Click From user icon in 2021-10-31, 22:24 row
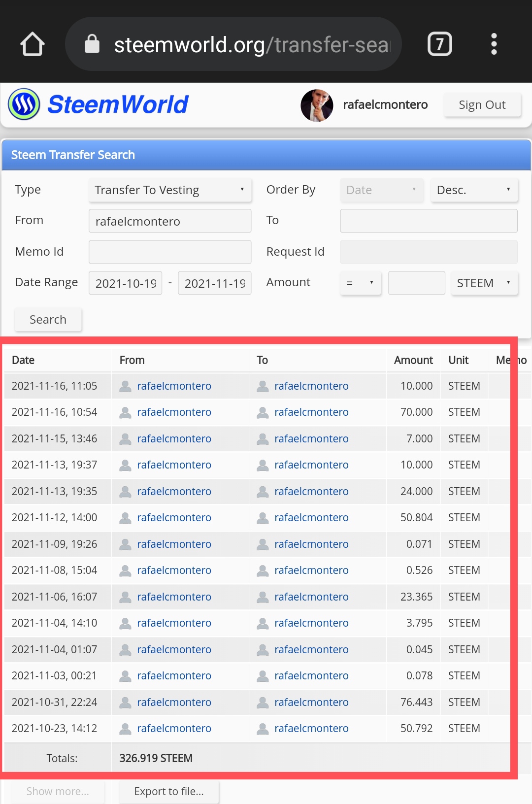 click(x=126, y=703)
